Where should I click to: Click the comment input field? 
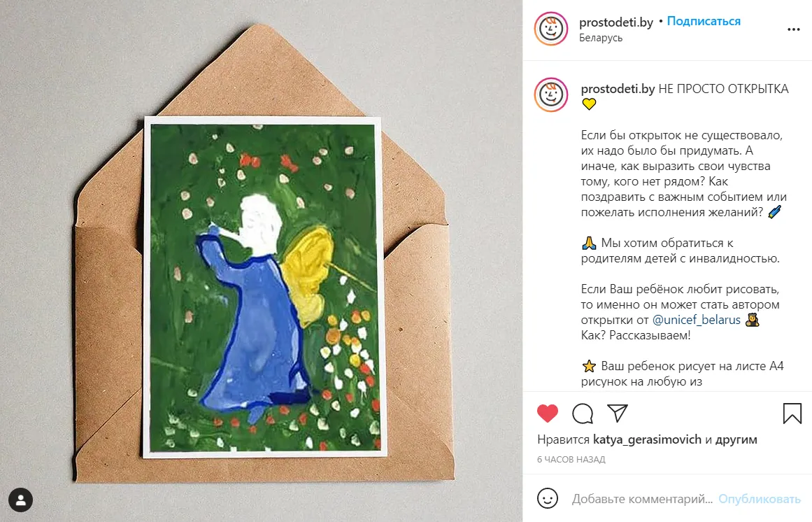pyautogui.click(x=642, y=499)
